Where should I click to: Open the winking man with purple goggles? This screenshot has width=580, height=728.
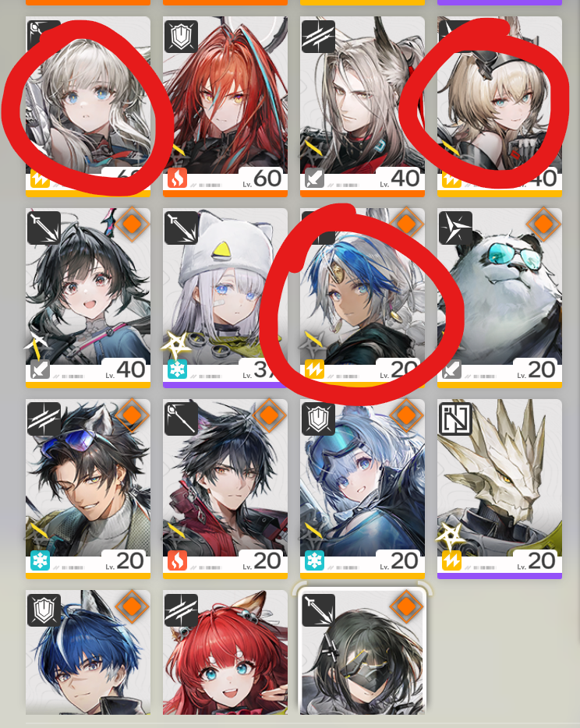tap(88, 489)
